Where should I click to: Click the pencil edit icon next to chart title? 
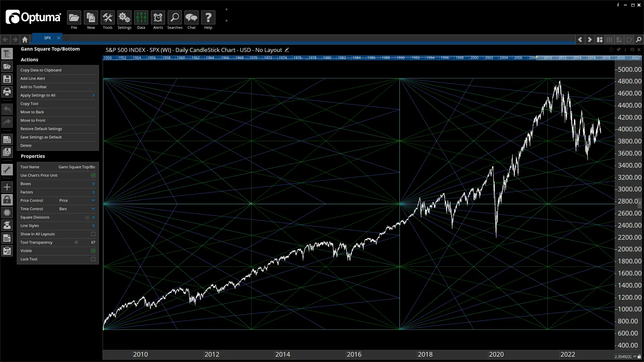(x=287, y=50)
